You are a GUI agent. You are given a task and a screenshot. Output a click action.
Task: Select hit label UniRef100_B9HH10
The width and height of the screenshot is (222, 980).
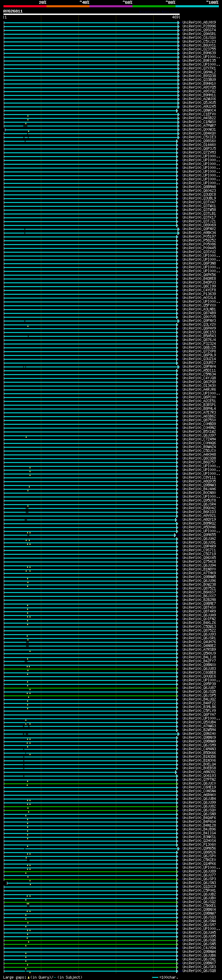[x=199, y=84]
